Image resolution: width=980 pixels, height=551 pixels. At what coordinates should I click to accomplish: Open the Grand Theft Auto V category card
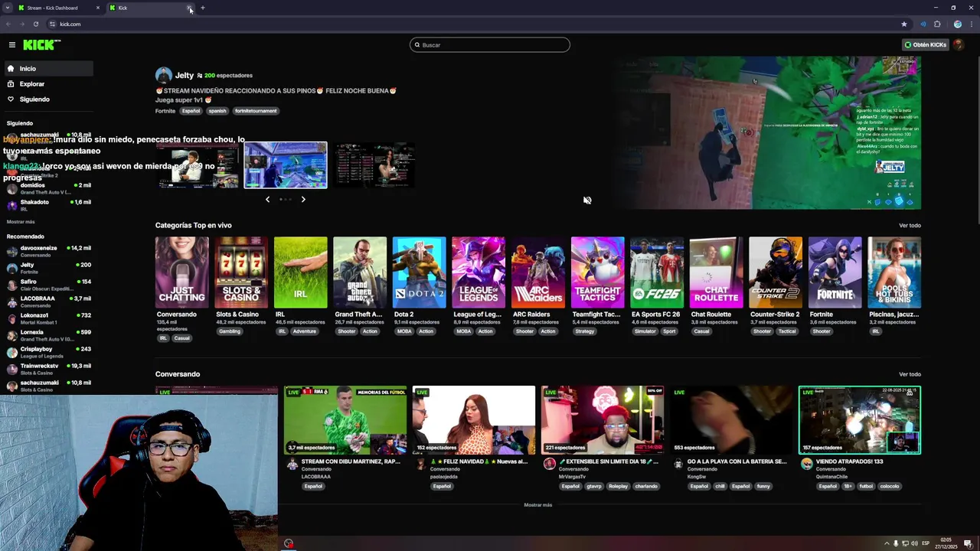tap(360, 272)
